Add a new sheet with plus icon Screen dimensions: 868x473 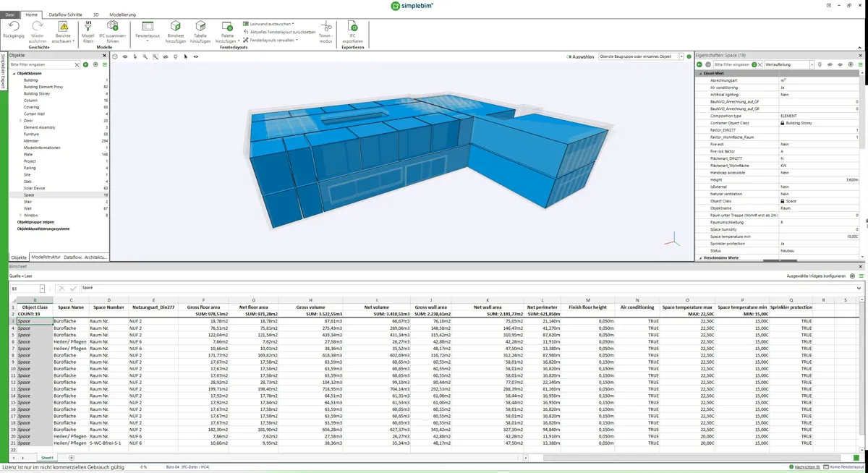[72, 458]
